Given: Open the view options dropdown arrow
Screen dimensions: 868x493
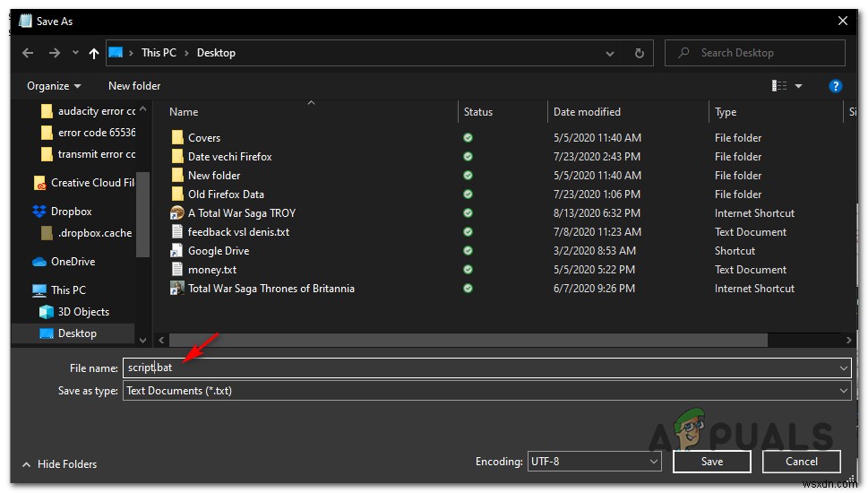Looking at the screenshot, I should click(798, 86).
